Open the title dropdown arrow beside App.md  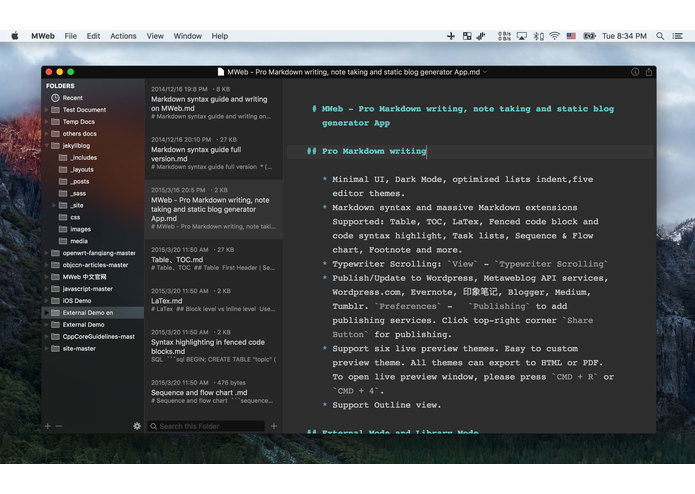(484, 72)
